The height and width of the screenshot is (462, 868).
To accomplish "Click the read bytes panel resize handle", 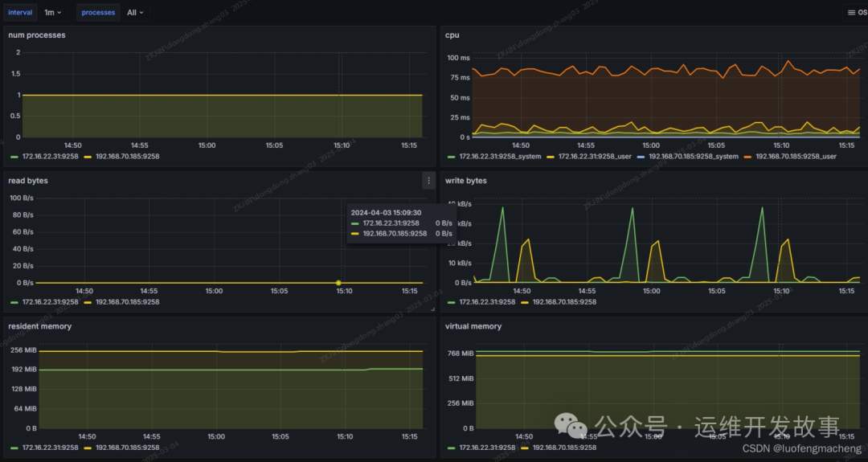I will pos(432,309).
